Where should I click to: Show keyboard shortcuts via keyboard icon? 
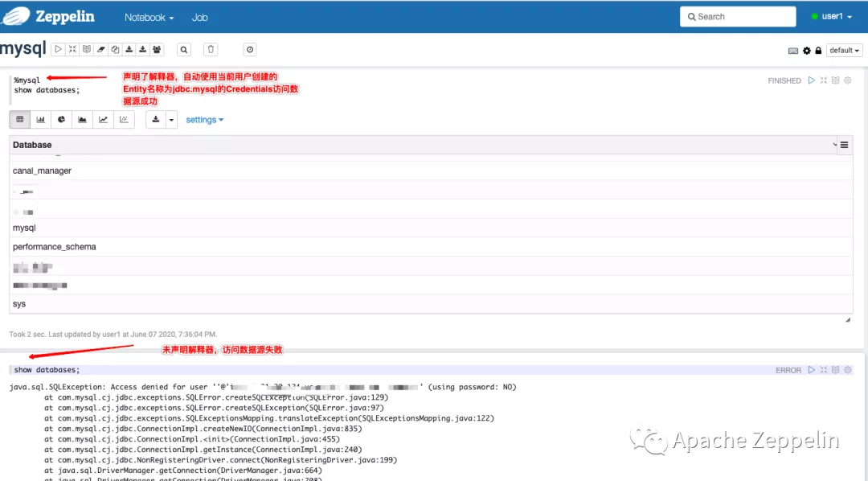tap(792, 51)
